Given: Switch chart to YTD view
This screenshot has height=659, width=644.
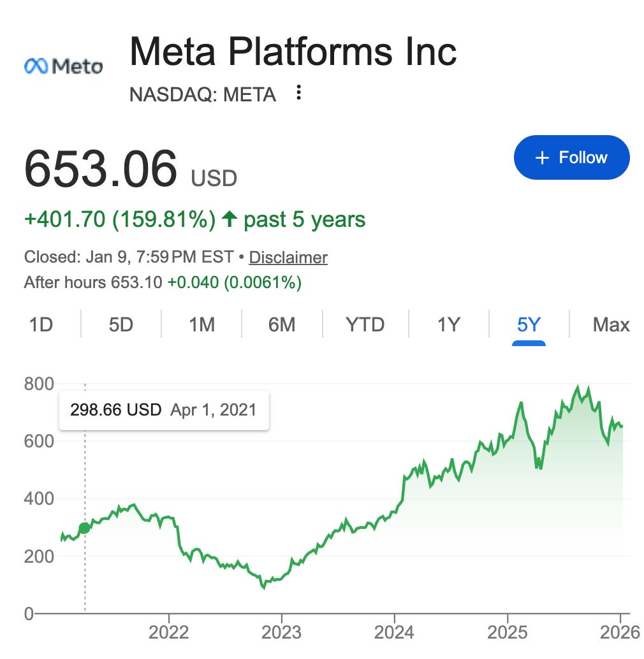Looking at the screenshot, I should pyautogui.click(x=365, y=324).
